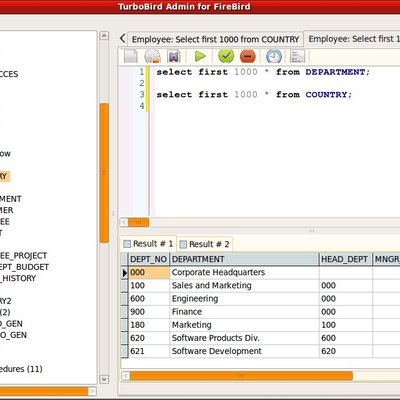
Task: Open query history clock icon
Action: point(274,56)
